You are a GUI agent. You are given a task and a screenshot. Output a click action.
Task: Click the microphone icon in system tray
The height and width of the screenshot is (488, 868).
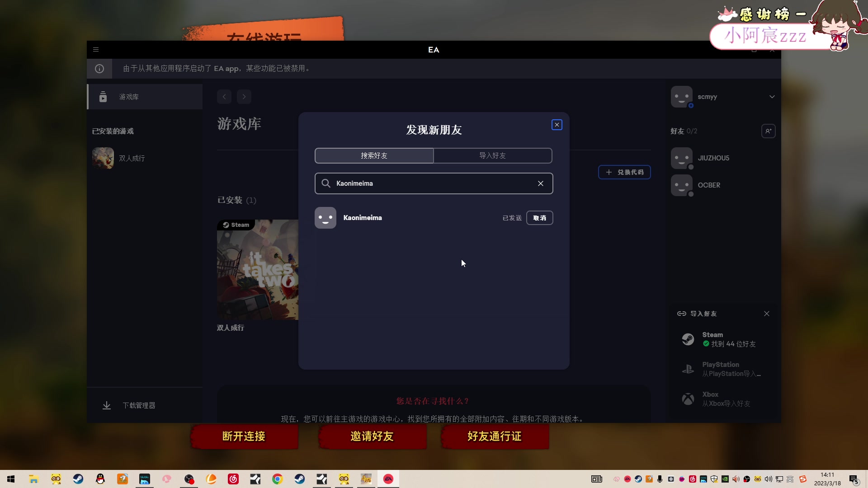(660, 479)
